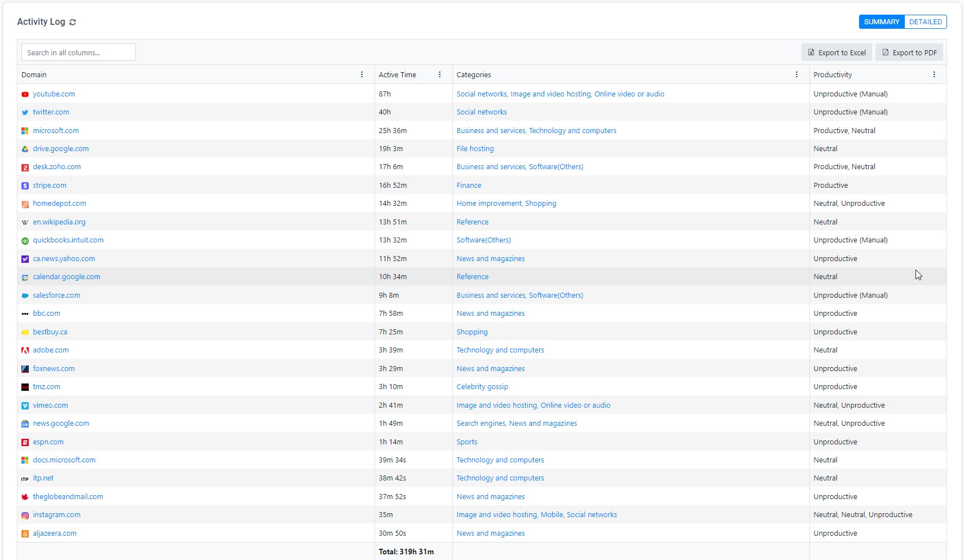Click the Twitter bird favicon
This screenshot has height=560, width=964.
click(25, 113)
